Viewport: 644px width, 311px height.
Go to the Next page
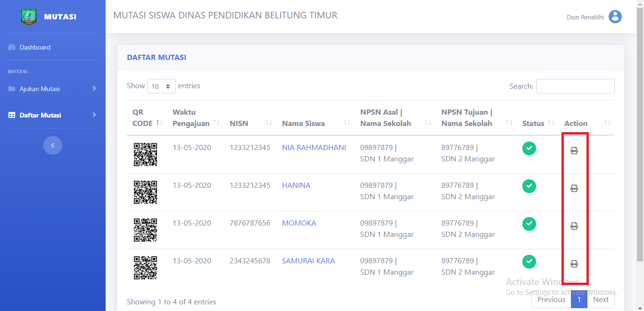pos(601,300)
